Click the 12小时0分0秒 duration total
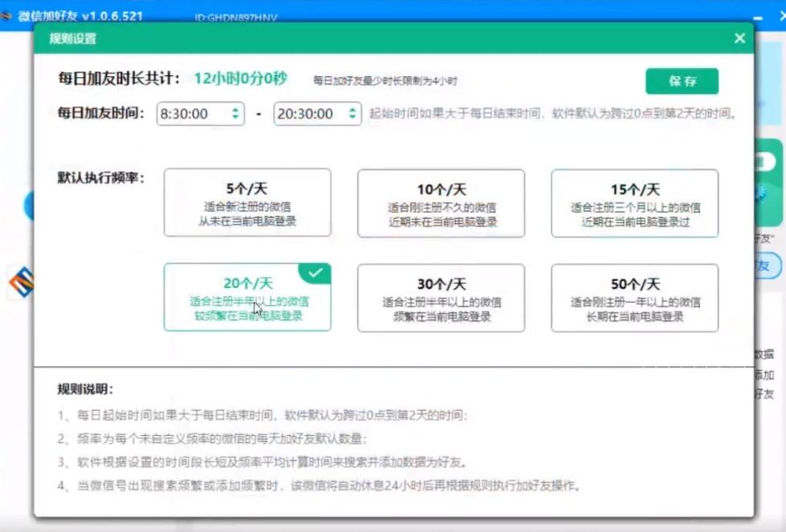 241,79
